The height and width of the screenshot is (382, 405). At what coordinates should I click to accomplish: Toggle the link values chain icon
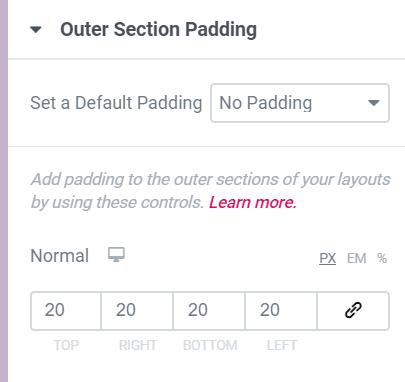[353, 311]
